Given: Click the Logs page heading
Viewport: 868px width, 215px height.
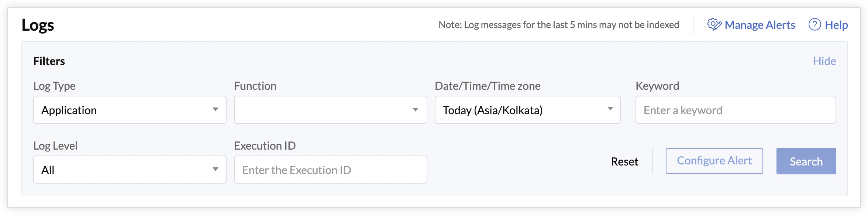Looking at the screenshot, I should pos(38,25).
